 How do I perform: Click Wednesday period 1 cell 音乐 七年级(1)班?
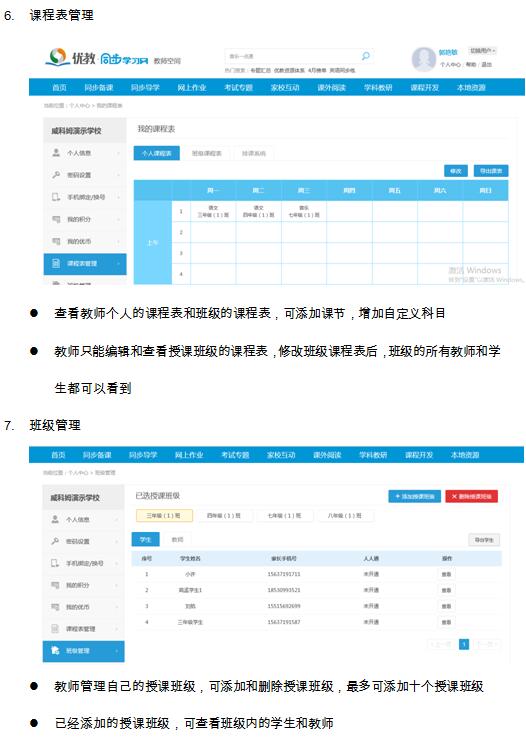coord(304,211)
